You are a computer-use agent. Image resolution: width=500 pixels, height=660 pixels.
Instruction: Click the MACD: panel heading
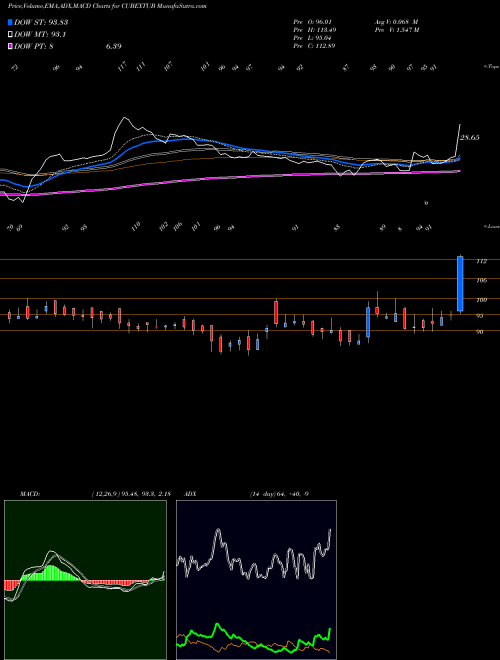coord(30,494)
